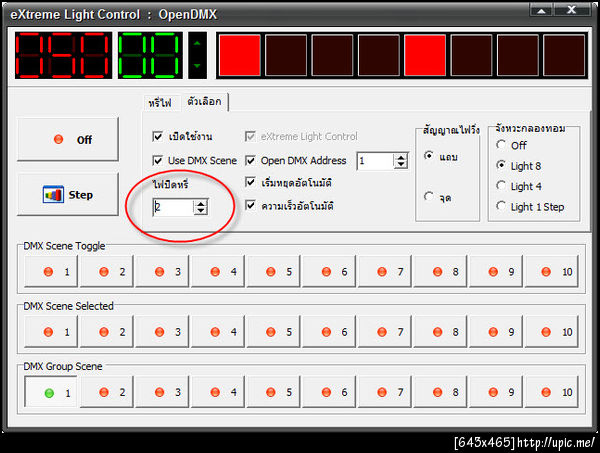Image resolution: width=600 pixels, height=453 pixels.
Task: Click the red seven-segment counter display
Action: [64, 55]
